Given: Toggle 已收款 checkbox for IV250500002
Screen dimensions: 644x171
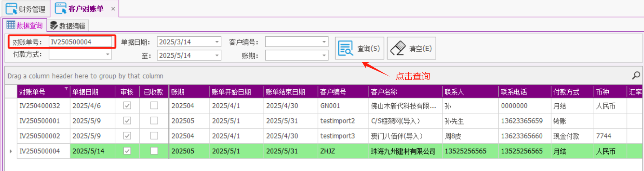Looking at the screenshot, I should point(154,136).
